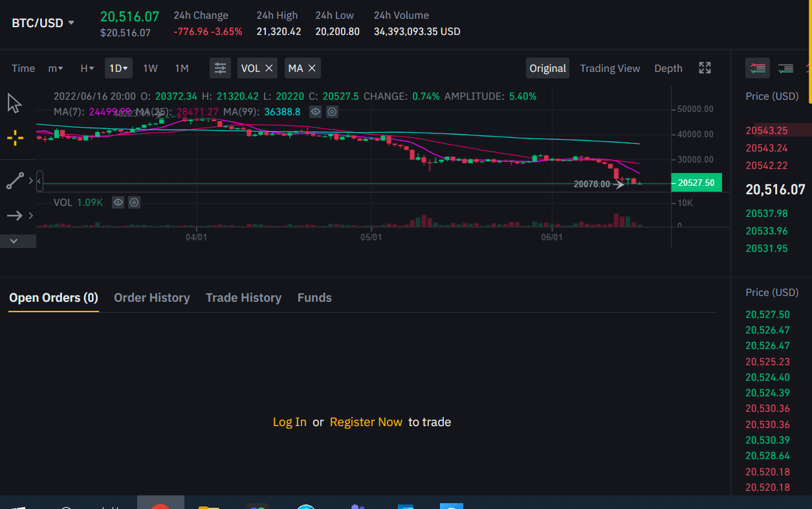Open the minutes interval dropdown
This screenshot has height=509, width=812.
pyautogui.click(x=56, y=68)
